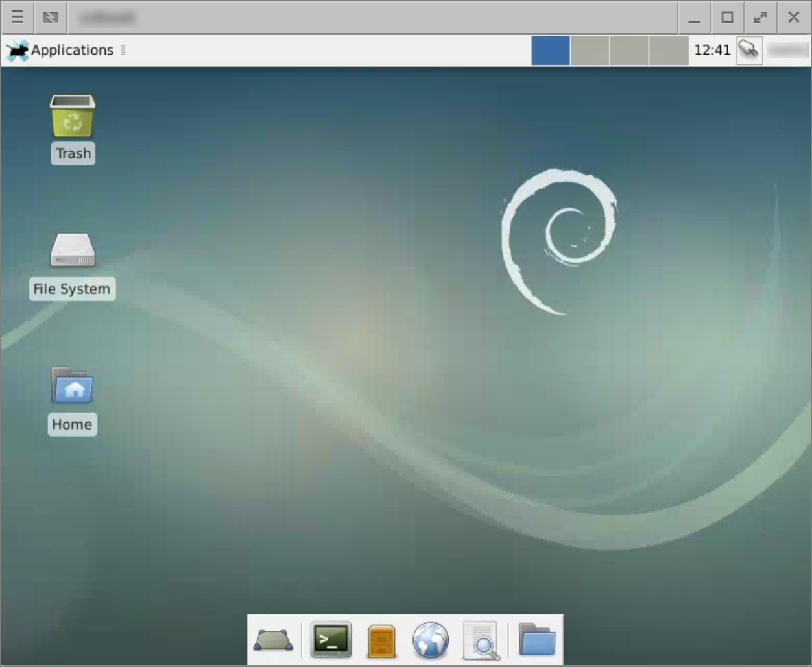Open the File System desktop icon
This screenshot has height=667, width=812.
click(72, 252)
